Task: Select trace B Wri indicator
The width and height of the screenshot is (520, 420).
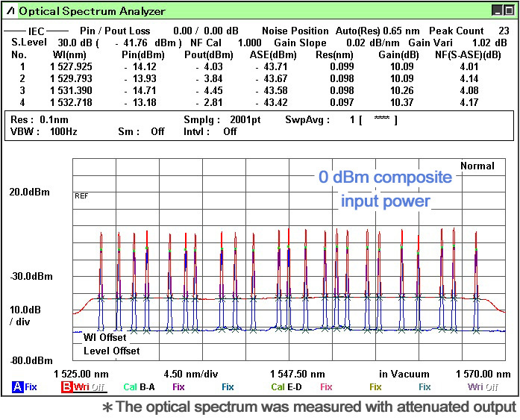Action: pyautogui.click(x=83, y=387)
